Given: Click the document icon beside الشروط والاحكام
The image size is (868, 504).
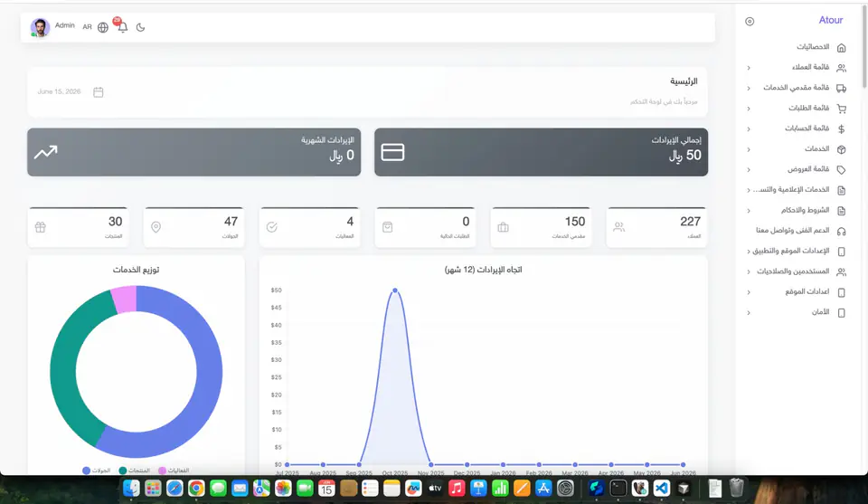Looking at the screenshot, I should [841, 211].
